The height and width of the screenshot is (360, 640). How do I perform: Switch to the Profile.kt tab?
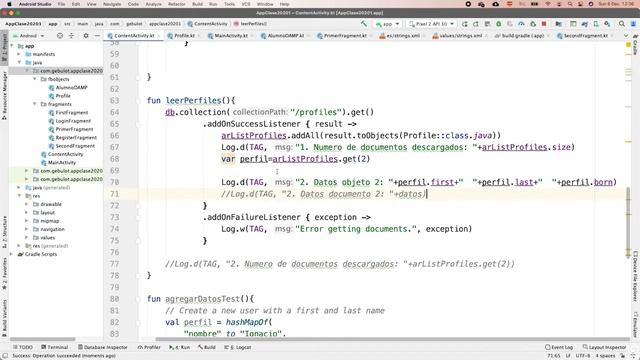point(183,36)
